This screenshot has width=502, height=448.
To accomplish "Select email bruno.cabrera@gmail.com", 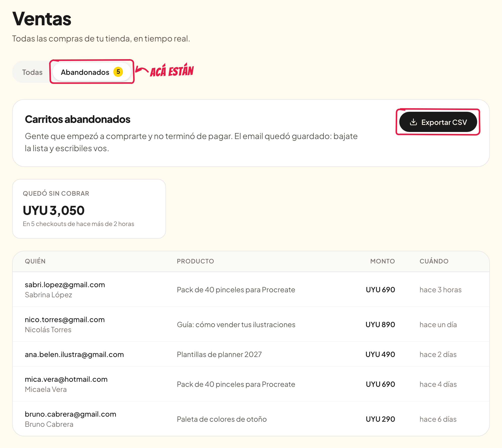I will [x=71, y=414].
